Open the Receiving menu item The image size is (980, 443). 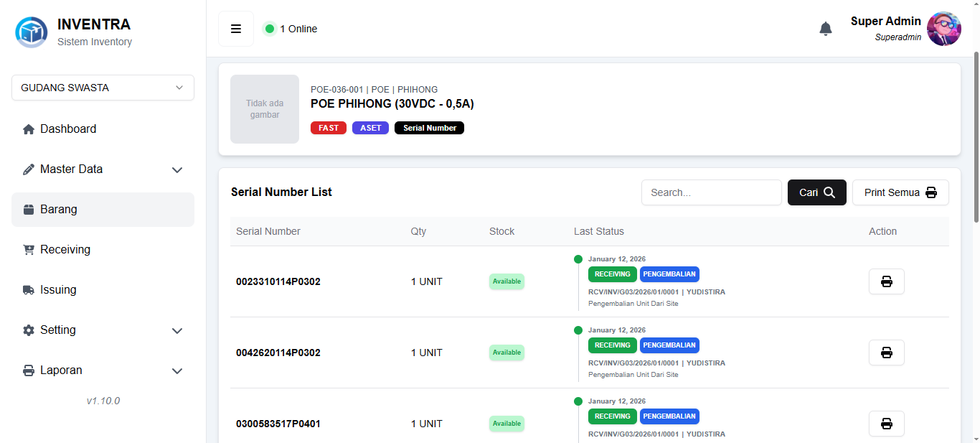pyautogui.click(x=103, y=250)
